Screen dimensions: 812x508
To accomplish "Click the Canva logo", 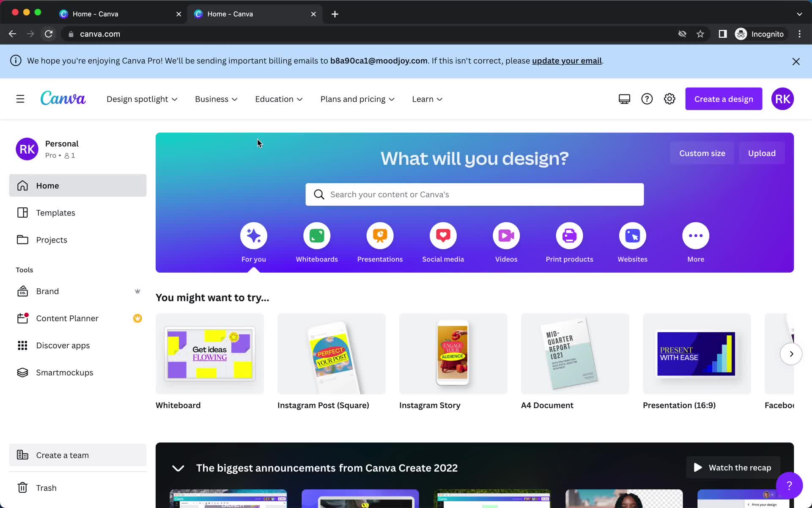I will 63,98.
